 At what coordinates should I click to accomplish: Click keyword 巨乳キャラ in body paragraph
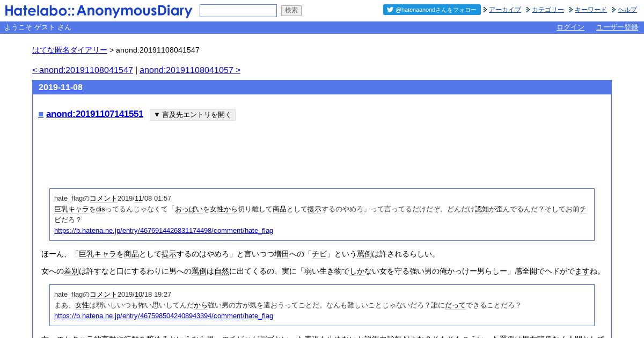(98, 254)
